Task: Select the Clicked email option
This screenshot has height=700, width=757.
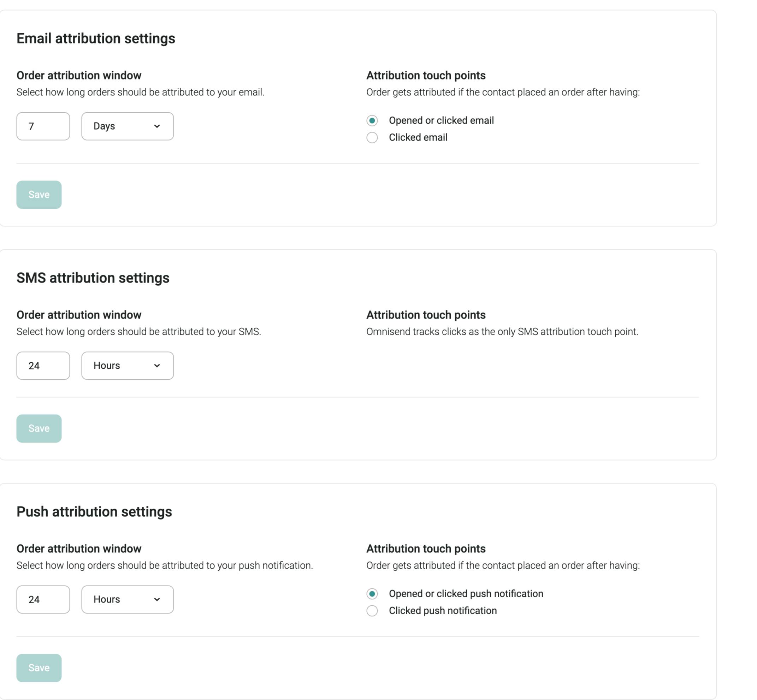Action: (x=372, y=137)
